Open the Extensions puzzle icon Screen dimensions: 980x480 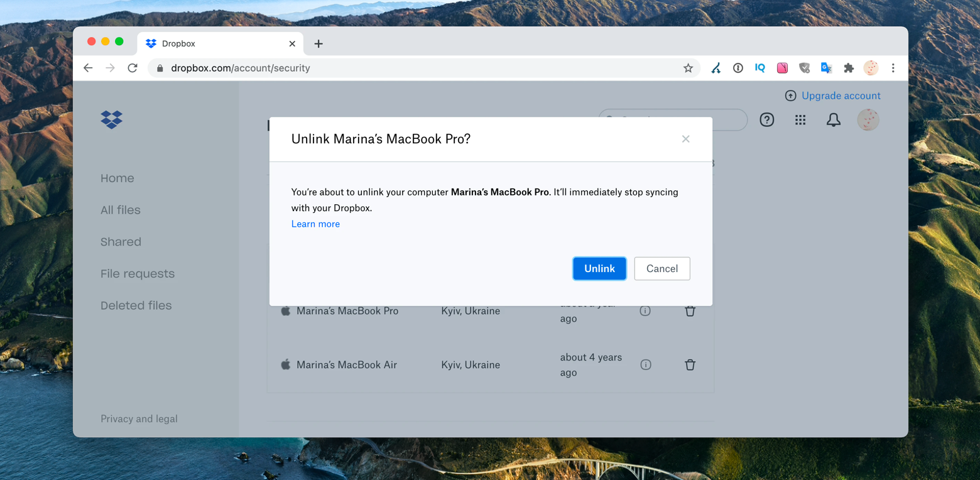[849, 68]
